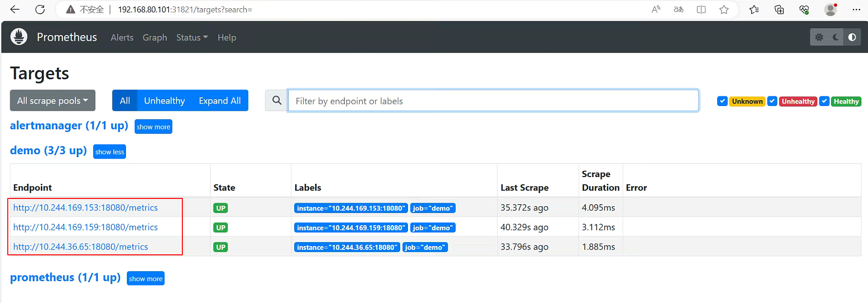Image resolution: width=868 pixels, height=303 pixels.
Task: Open endpoint http://10.244.169.153:18080/metrics
Action: coord(86,208)
